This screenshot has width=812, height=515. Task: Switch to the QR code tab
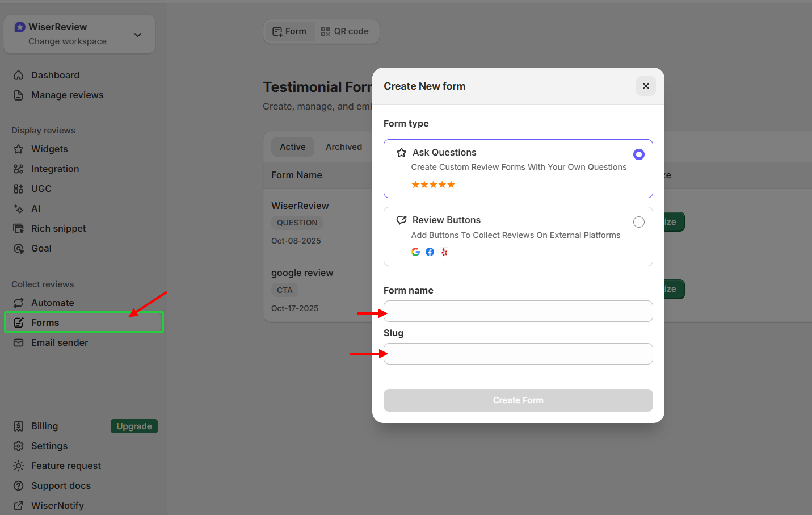(x=345, y=31)
